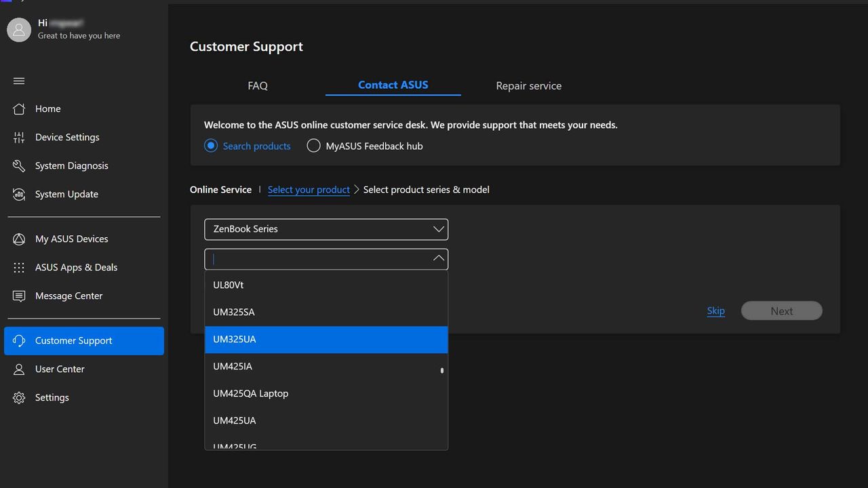Click the Select your product link

[309, 190]
